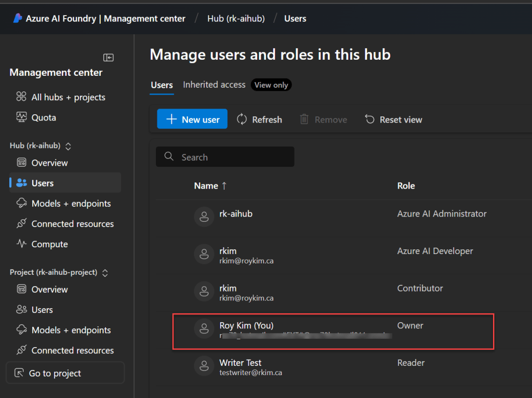Click Reset view in the toolbar
This screenshot has width=532, height=398.
point(393,120)
